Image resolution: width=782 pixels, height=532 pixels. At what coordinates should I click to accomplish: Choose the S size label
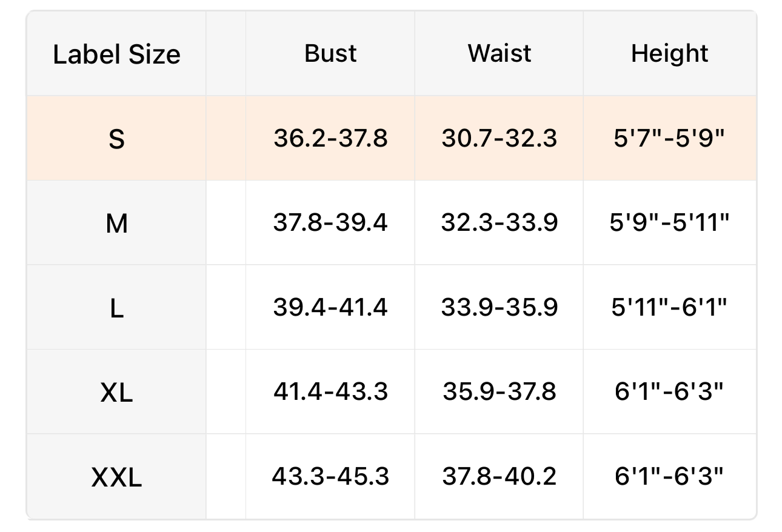click(116, 139)
